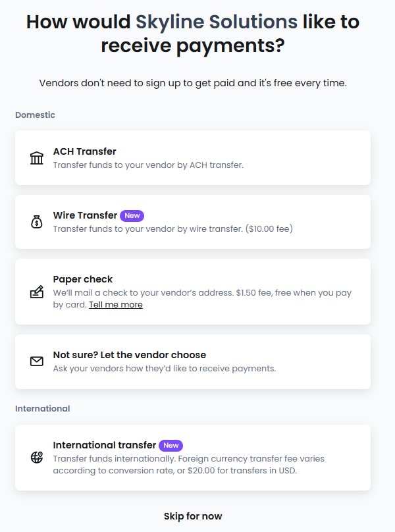
Task: Click the New badge beside International transfer
Action: click(x=171, y=445)
